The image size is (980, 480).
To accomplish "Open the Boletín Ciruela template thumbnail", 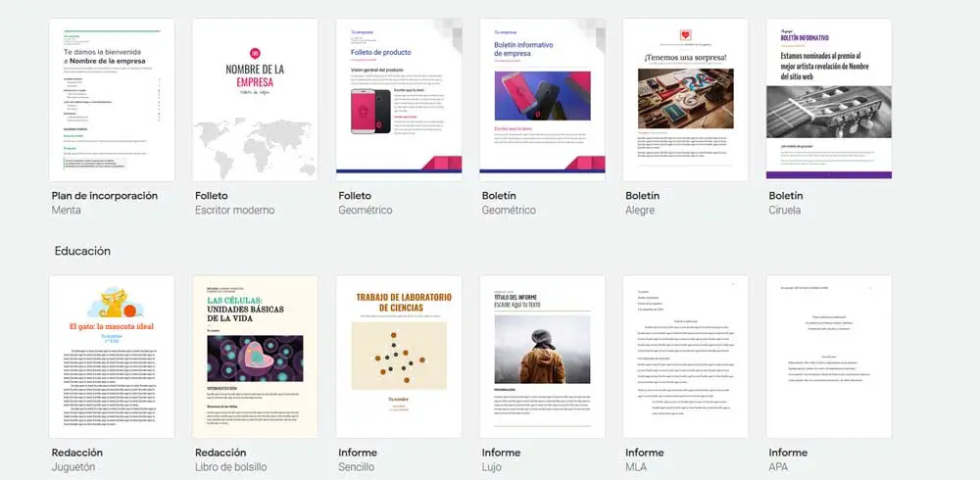I will coord(829,100).
